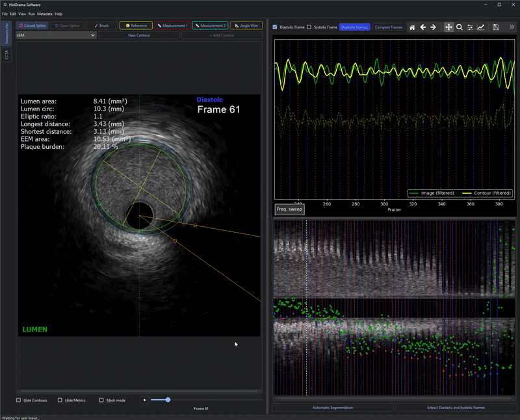Click the 'Frame 61' overlay label
This screenshot has width=520, height=420.
click(x=218, y=110)
